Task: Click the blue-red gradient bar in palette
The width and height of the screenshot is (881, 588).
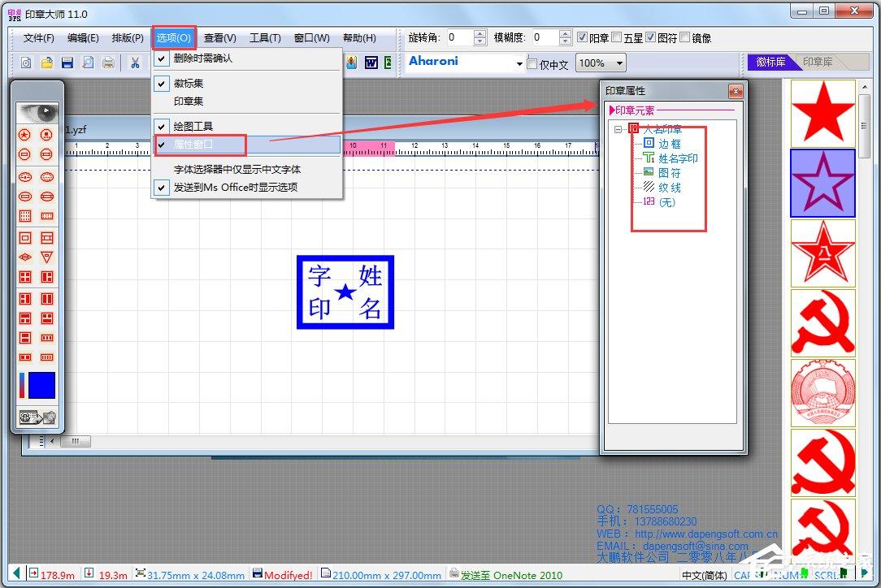Action: coord(22,385)
